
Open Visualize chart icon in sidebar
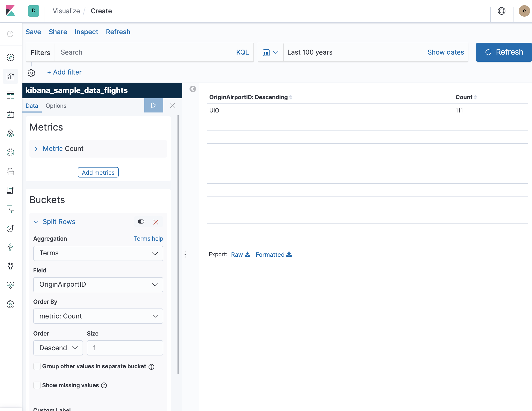tap(10, 76)
